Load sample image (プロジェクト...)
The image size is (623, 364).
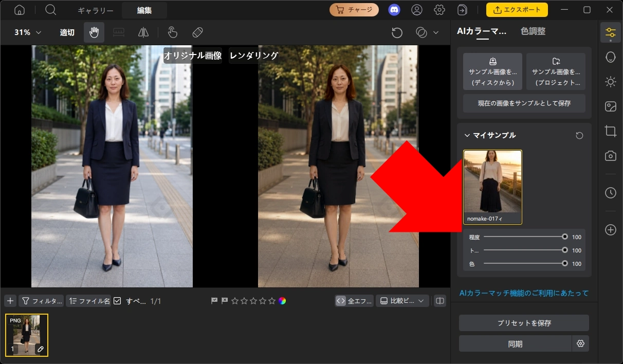click(x=556, y=71)
